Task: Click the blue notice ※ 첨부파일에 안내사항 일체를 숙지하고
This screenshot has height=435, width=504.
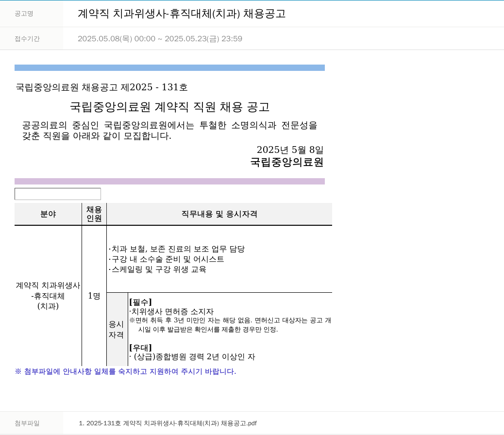Action: [125, 372]
